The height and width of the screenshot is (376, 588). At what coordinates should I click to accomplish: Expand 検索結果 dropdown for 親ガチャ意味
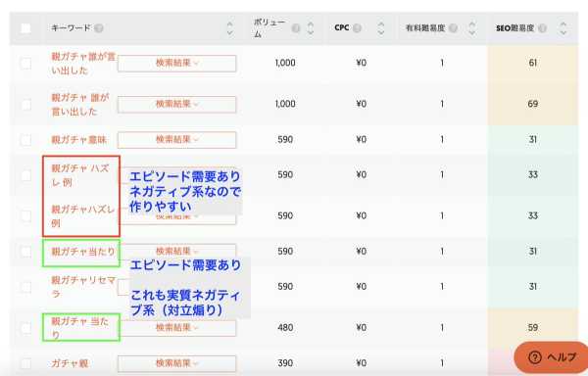point(177,140)
